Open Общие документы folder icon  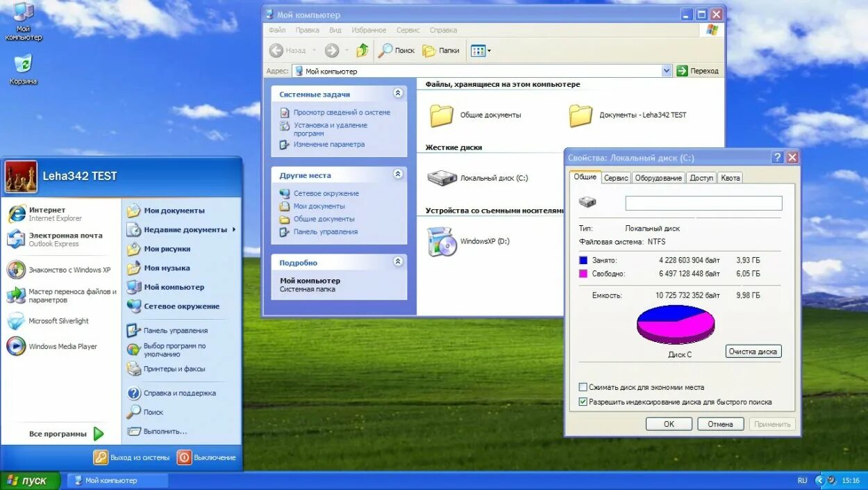[x=441, y=115]
